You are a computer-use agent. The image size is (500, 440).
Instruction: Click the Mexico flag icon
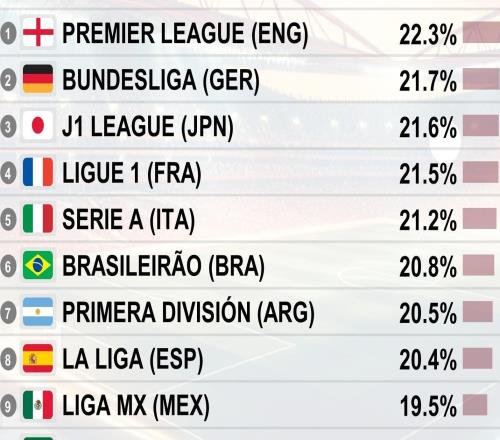pos(38,405)
